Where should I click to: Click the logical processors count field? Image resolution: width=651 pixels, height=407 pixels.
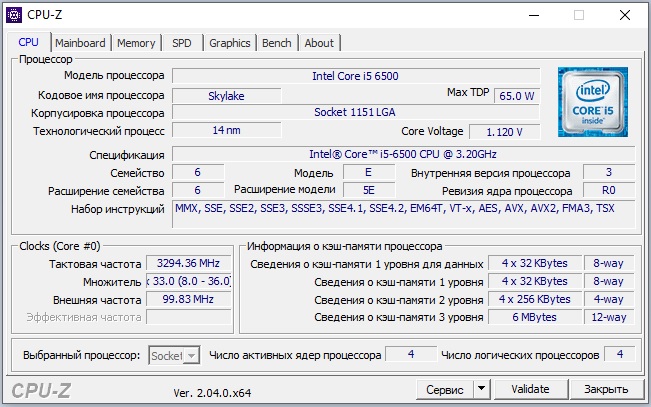click(x=619, y=354)
